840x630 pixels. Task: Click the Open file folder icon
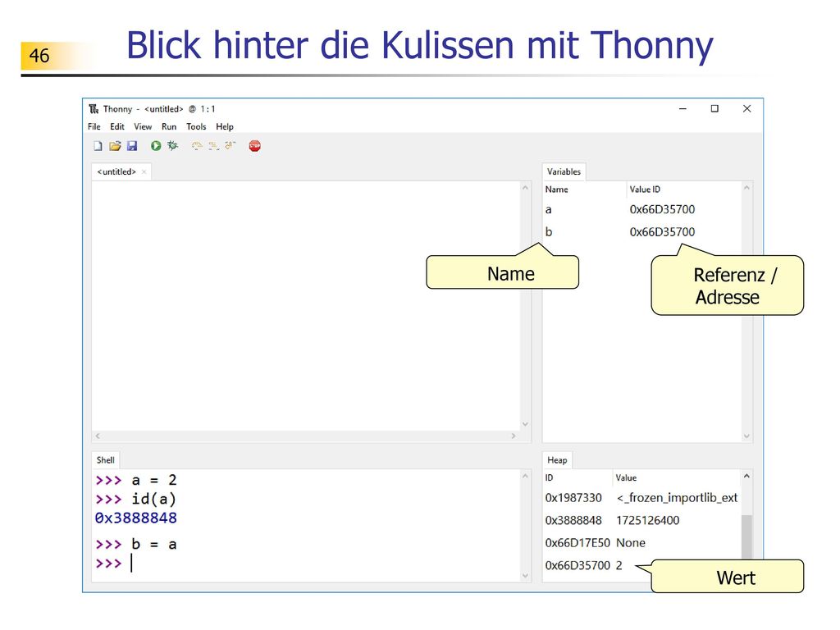pos(115,146)
